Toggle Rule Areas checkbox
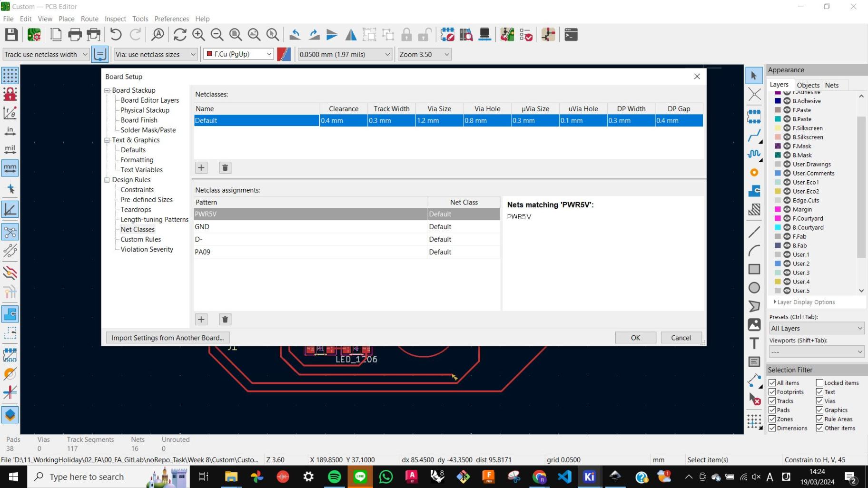This screenshot has height=488, width=868. coord(819,419)
